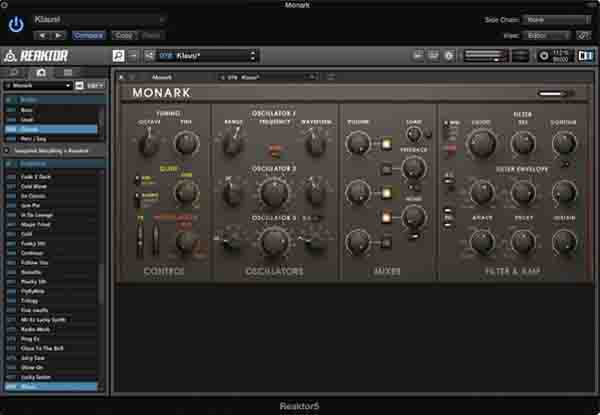
Task: Switch to the first sidebar tab icon
Action: pyautogui.click(x=14, y=72)
